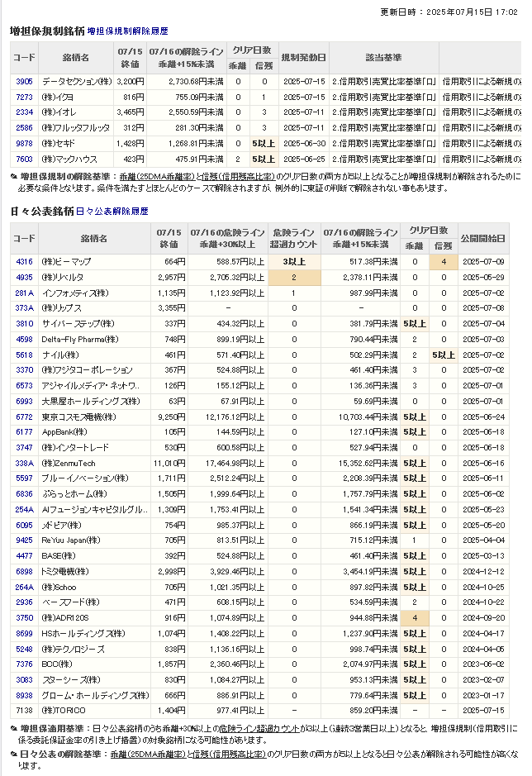Select the stock name (株)TORICO
Screen dimensions: 532x776
64,711
